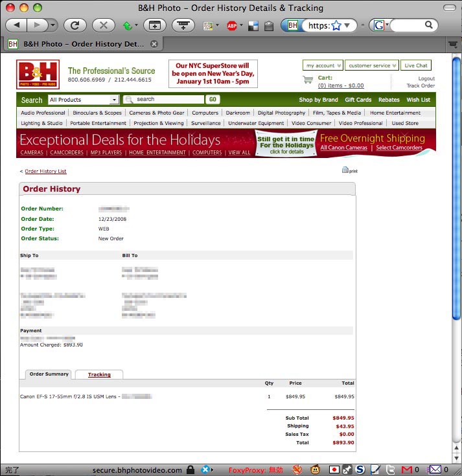This screenshot has width=462, height=476.
Task: Open the my account dropdown
Action: (x=323, y=65)
